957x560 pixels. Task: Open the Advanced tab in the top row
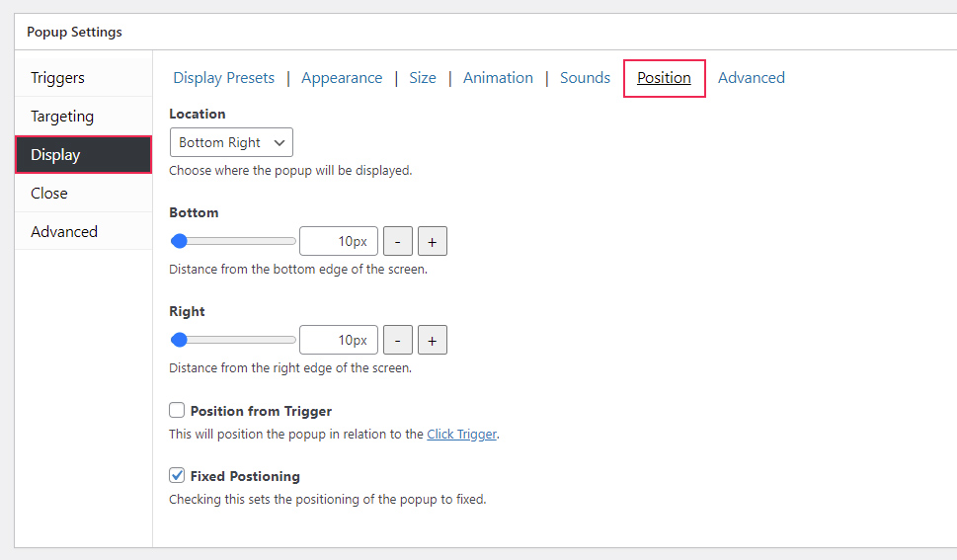click(751, 78)
